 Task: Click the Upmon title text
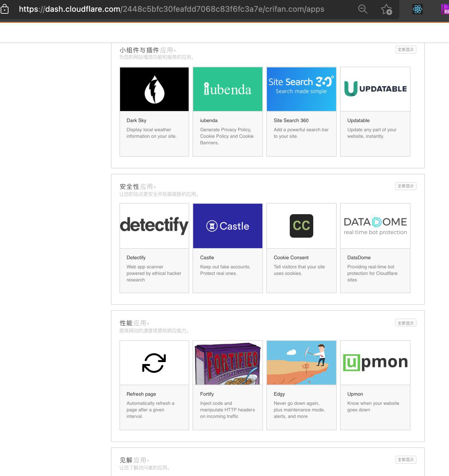(355, 394)
